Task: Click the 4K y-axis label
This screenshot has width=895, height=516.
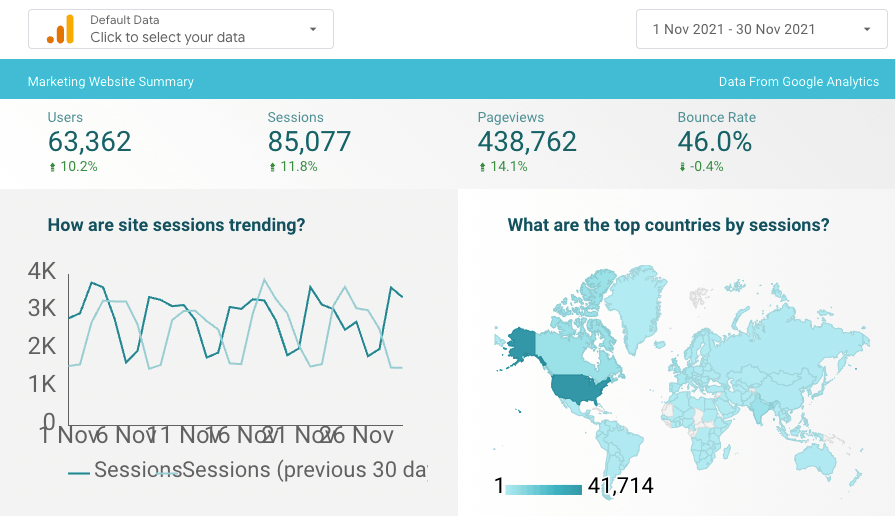Action: point(42,271)
